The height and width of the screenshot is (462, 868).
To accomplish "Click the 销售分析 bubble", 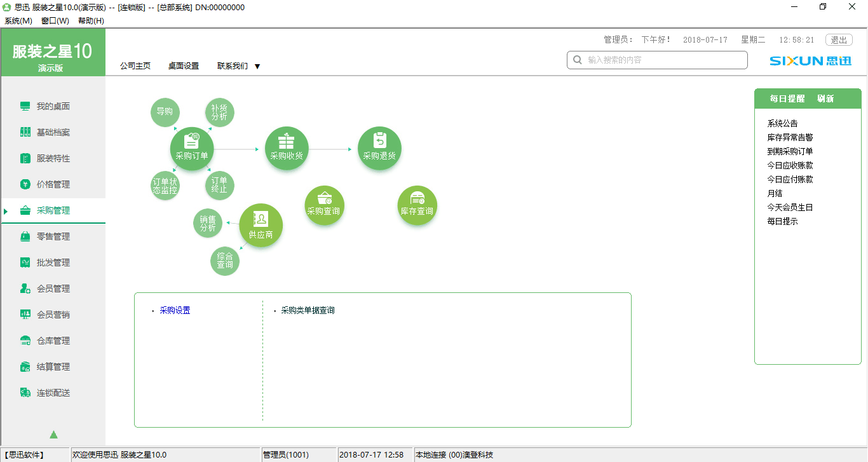I will point(208,223).
